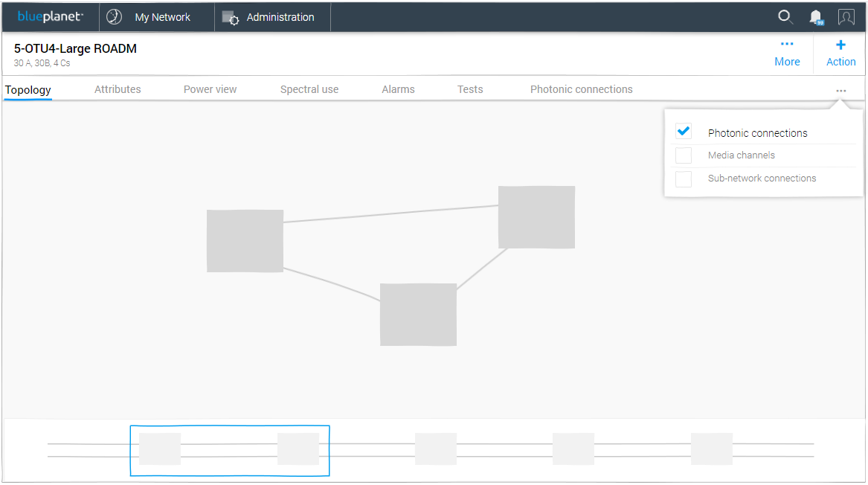
Task: Collapse the tab overflow ellipsis menu
Action: coord(841,91)
